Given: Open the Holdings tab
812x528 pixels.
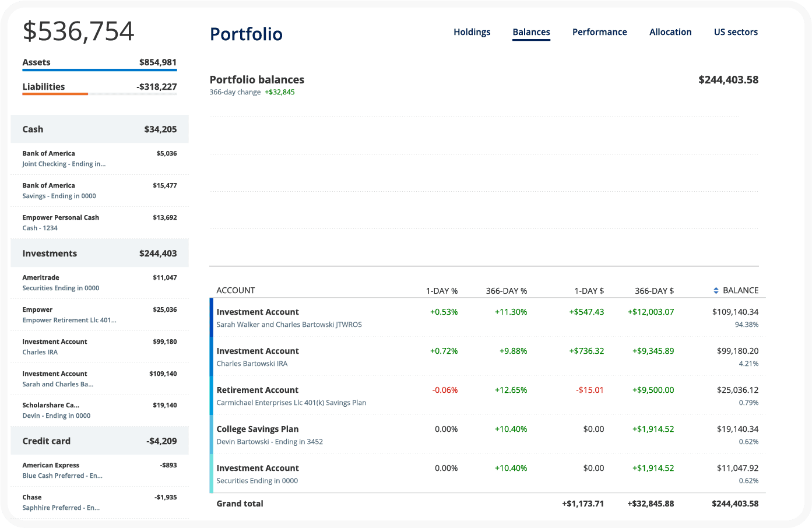Looking at the screenshot, I should (472, 32).
